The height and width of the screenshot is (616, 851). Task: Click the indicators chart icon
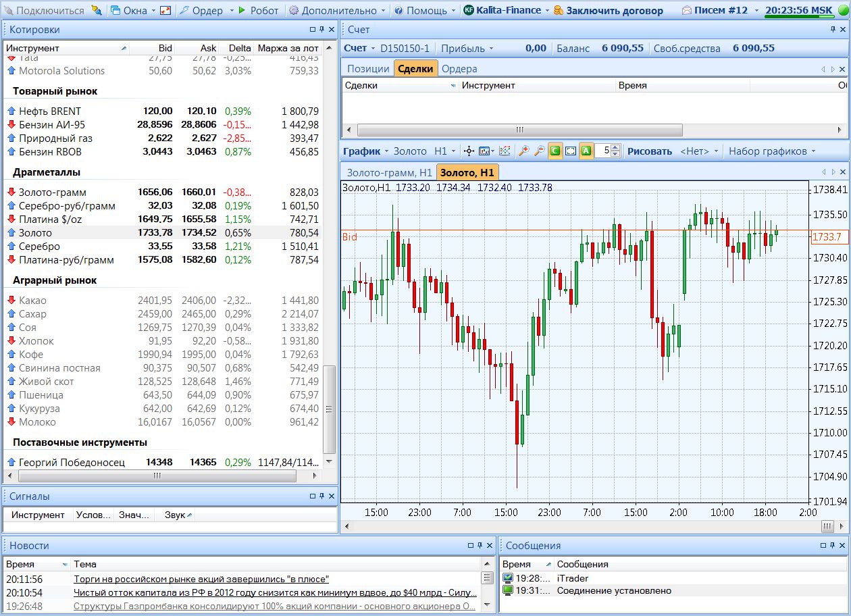pyautogui.click(x=505, y=151)
